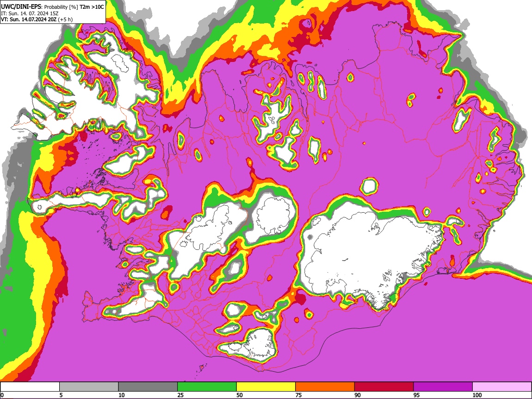Click the '90' legend value label

[358, 395]
